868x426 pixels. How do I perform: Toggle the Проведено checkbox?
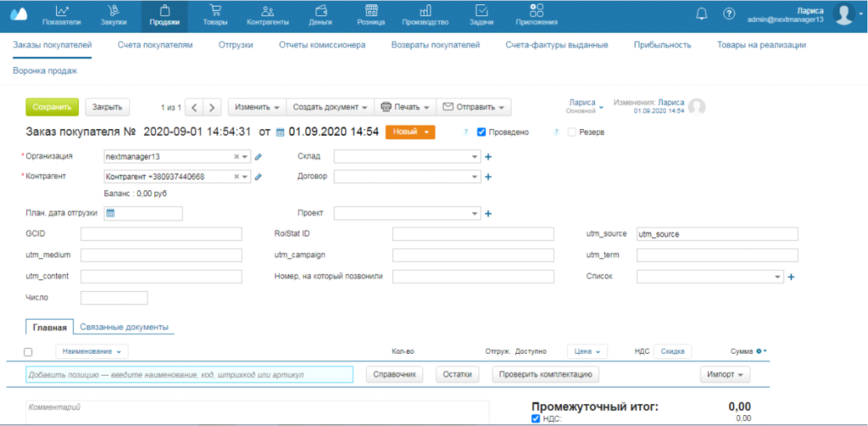click(x=481, y=132)
